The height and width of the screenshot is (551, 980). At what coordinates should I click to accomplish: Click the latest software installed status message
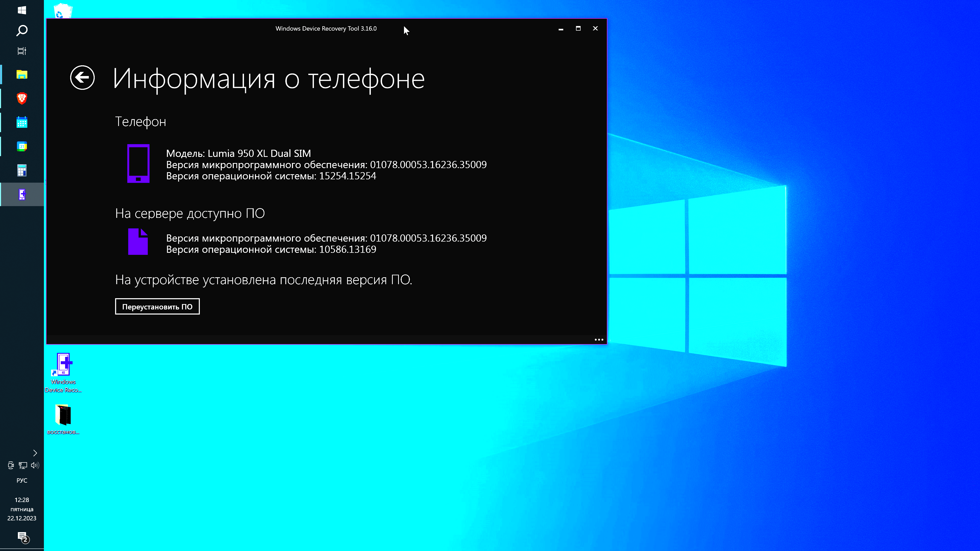(264, 280)
